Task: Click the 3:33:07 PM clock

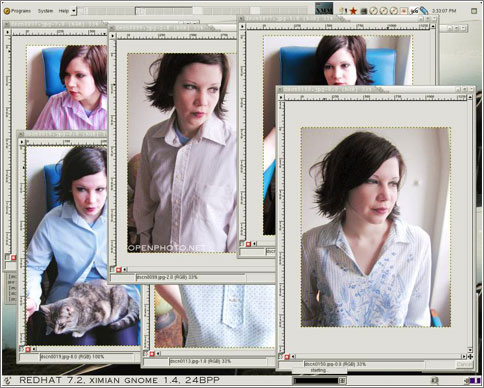Action: [x=444, y=11]
